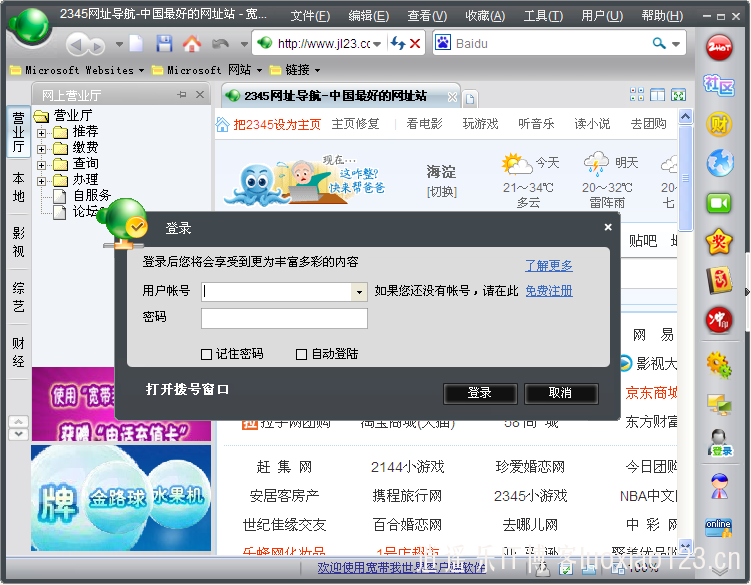Open the 收藏(A) menu
751x585 pixels.
tap(485, 16)
